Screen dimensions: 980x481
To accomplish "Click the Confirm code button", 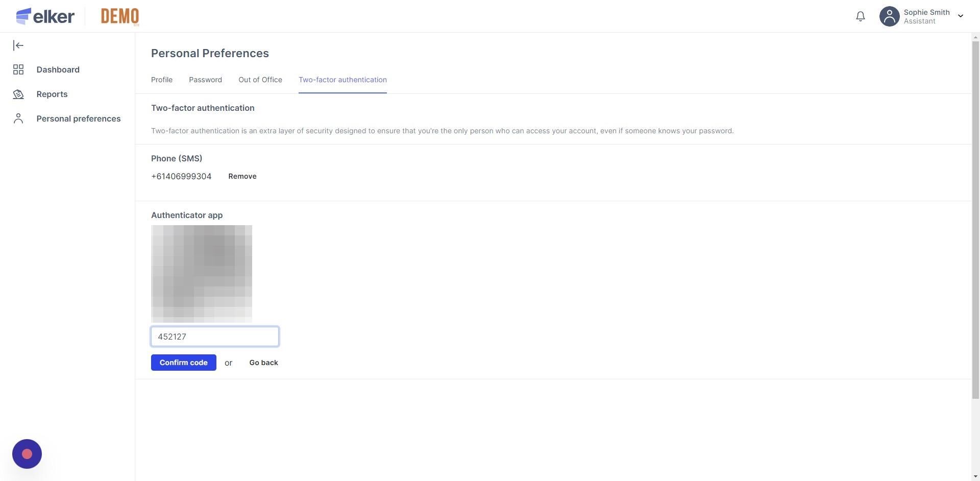I will point(184,363).
